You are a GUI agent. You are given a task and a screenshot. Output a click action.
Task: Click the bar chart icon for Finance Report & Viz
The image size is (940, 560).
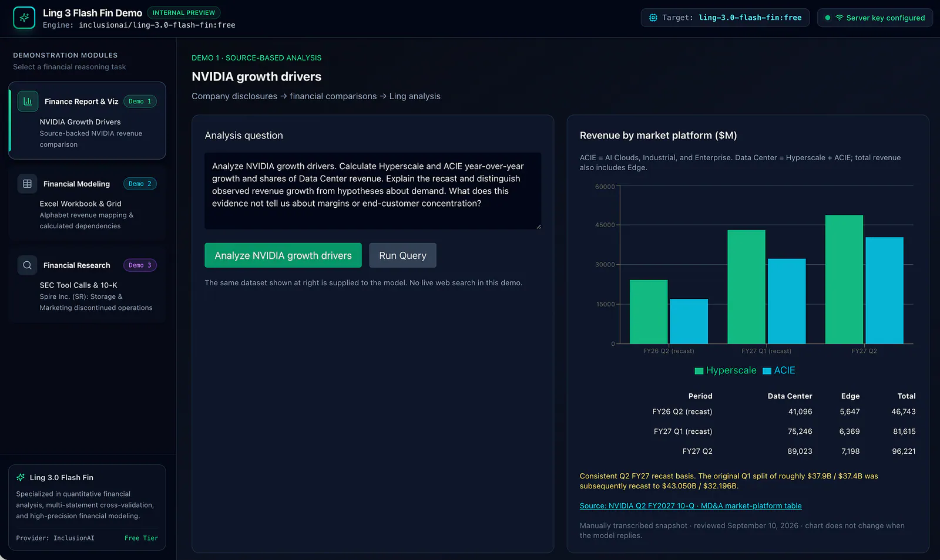[28, 101]
